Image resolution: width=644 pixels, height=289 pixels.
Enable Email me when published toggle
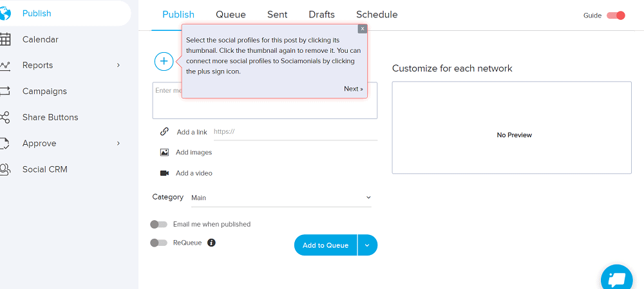[x=159, y=224]
